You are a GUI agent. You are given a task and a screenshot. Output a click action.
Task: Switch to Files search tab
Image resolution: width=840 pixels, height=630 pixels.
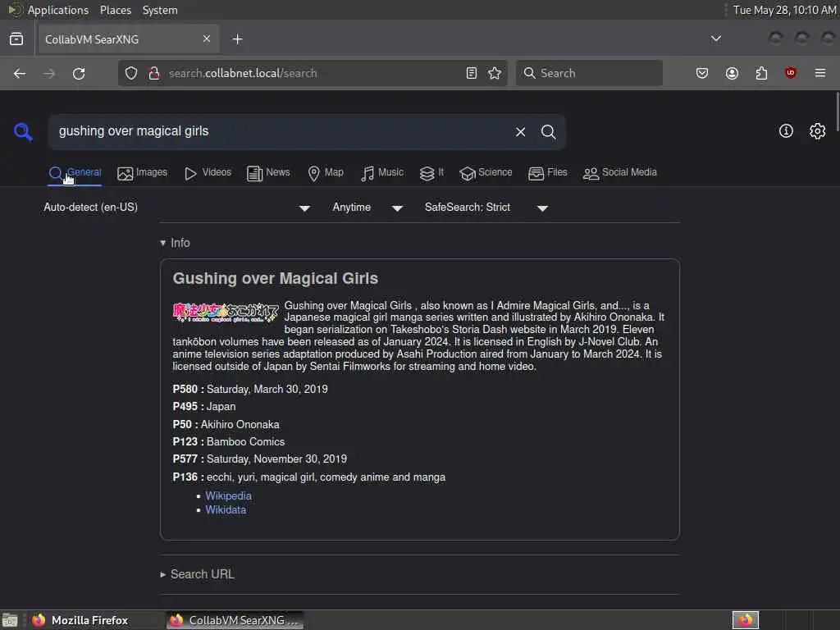tap(547, 173)
